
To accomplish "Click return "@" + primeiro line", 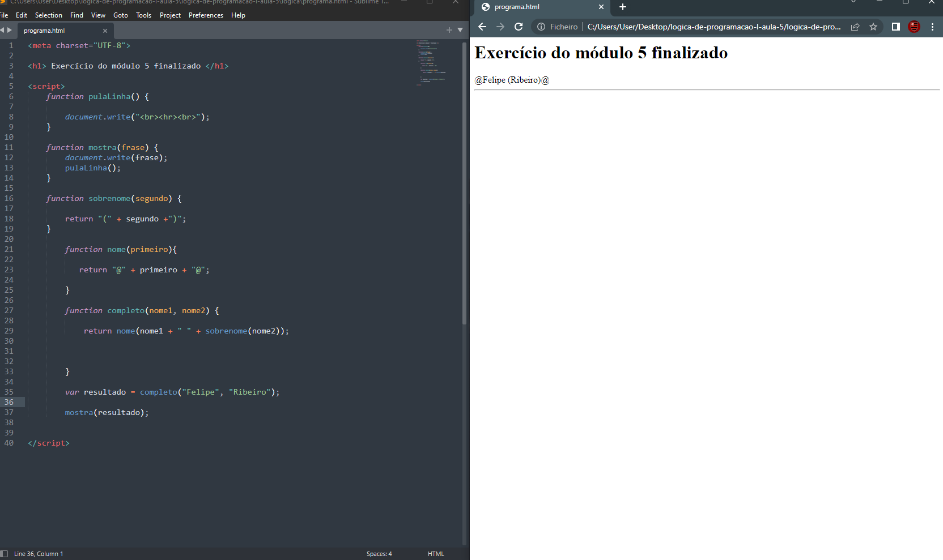I will tap(145, 270).
